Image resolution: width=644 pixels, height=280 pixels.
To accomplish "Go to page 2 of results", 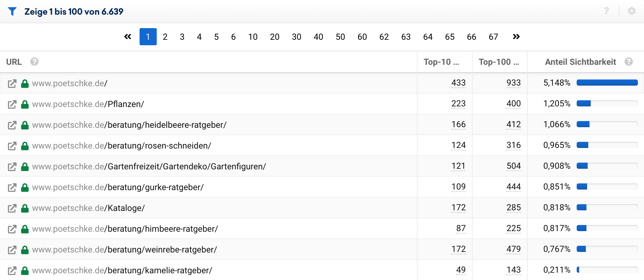I will click(165, 37).
